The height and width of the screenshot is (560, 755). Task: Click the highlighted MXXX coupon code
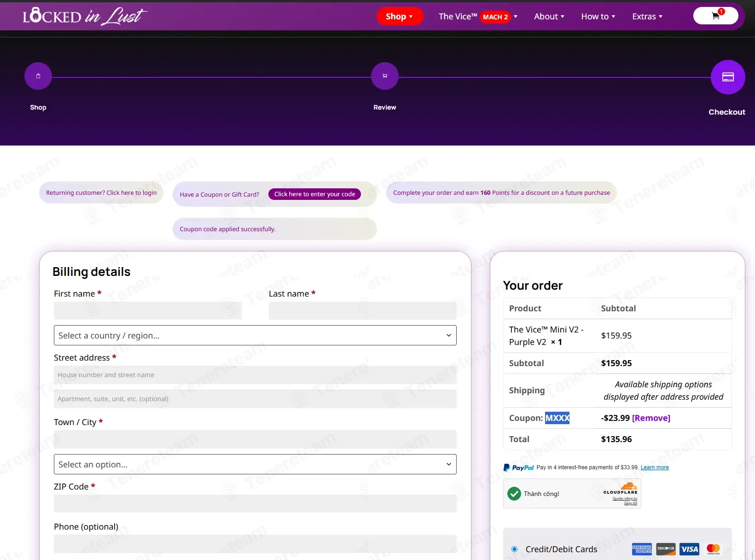click(x=558, y=418)
